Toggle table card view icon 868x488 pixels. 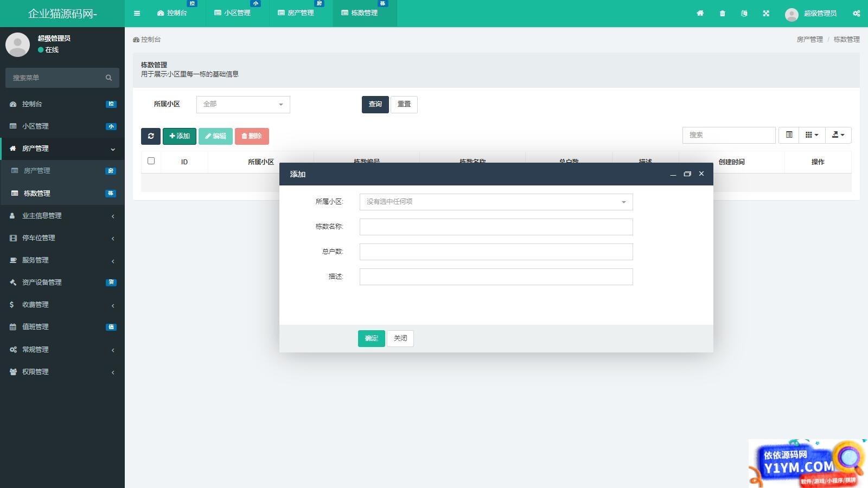tap(789, 135)
